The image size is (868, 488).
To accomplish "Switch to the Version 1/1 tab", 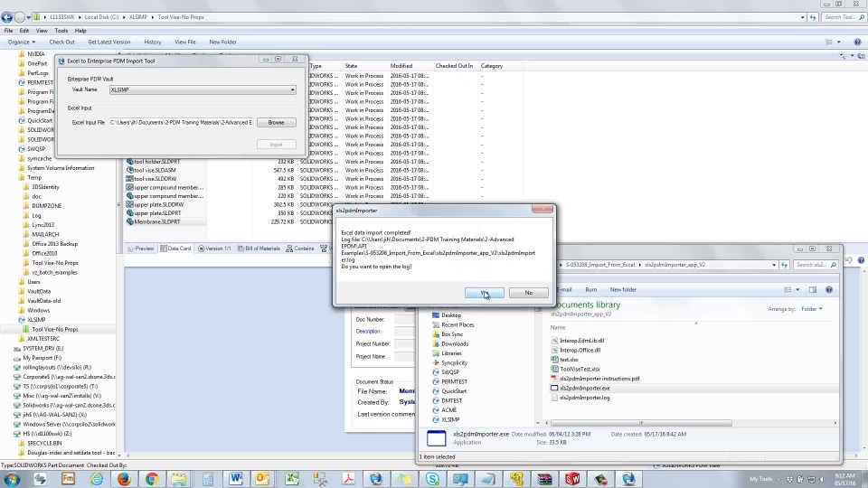I will (x=214, y=249).
